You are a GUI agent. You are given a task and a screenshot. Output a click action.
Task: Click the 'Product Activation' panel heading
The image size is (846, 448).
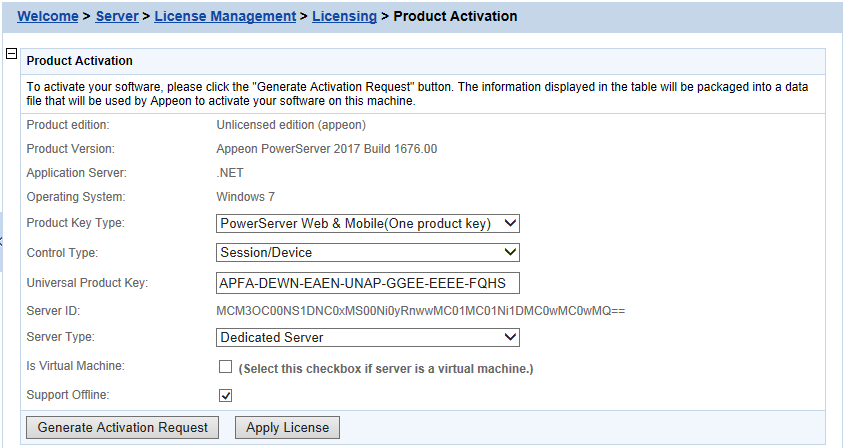point(79,60)
